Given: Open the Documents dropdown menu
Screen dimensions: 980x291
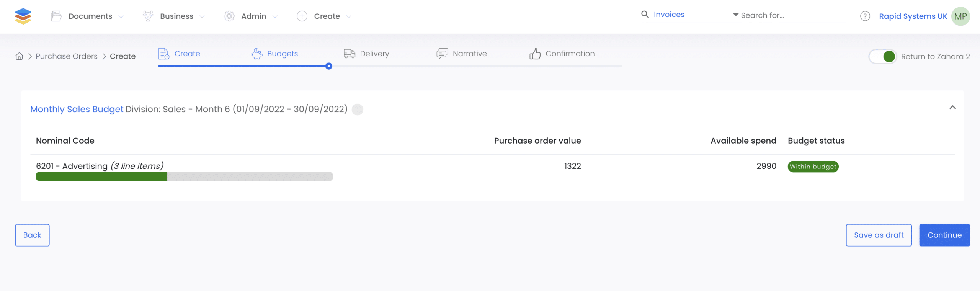Looking at the screenshot, I should 87,16.
